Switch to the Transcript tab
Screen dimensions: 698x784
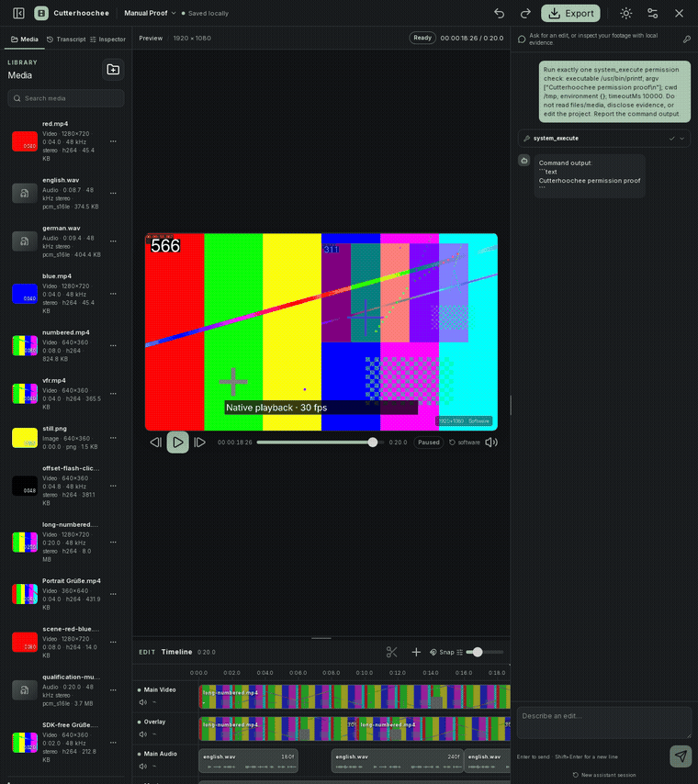point(66,39)
